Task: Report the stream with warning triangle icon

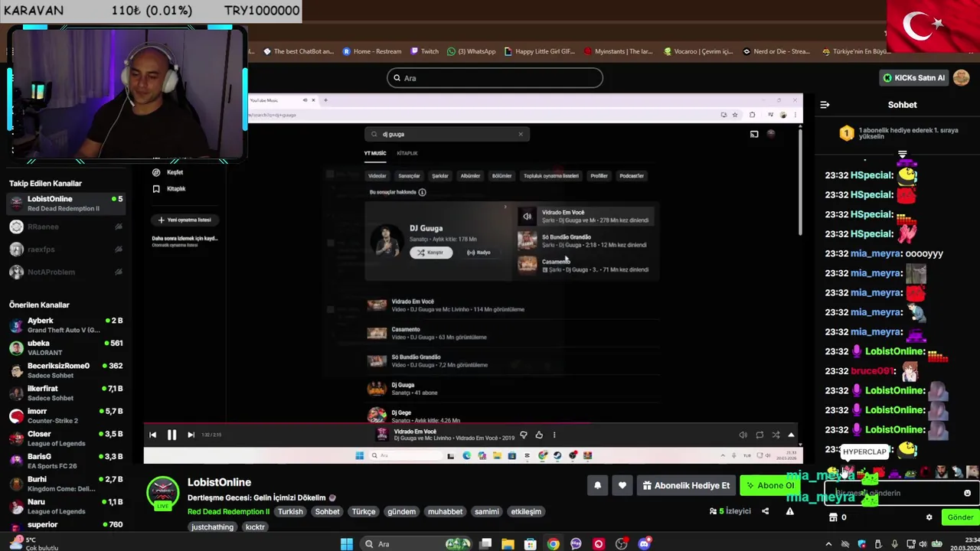Action: click(789, 511)
